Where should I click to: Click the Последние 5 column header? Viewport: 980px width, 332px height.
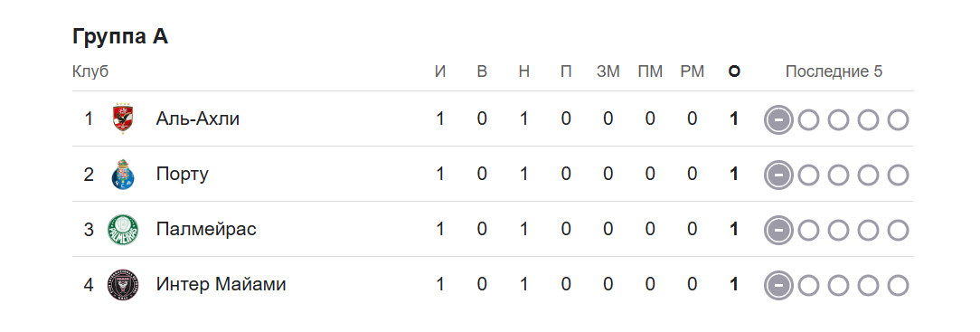point(834,71)
